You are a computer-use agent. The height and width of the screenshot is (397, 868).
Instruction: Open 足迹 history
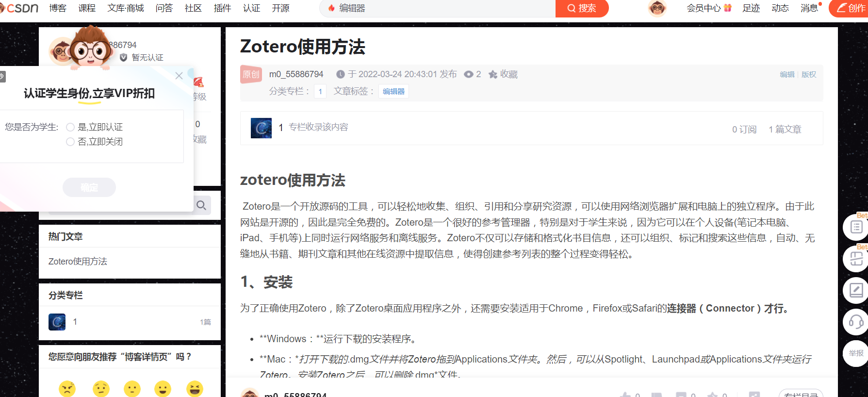751,8
